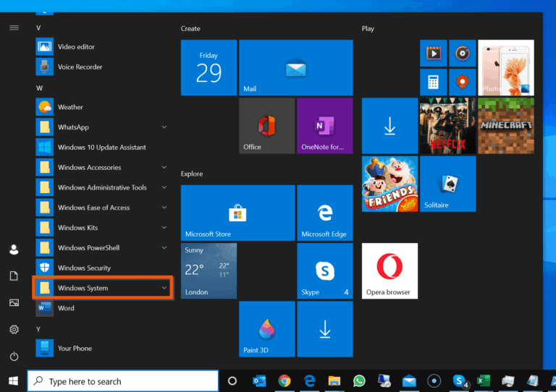Open the Netflix tile
Image resolution: width=556 pixels, height=392 pixels.
(x=447, y=126)
